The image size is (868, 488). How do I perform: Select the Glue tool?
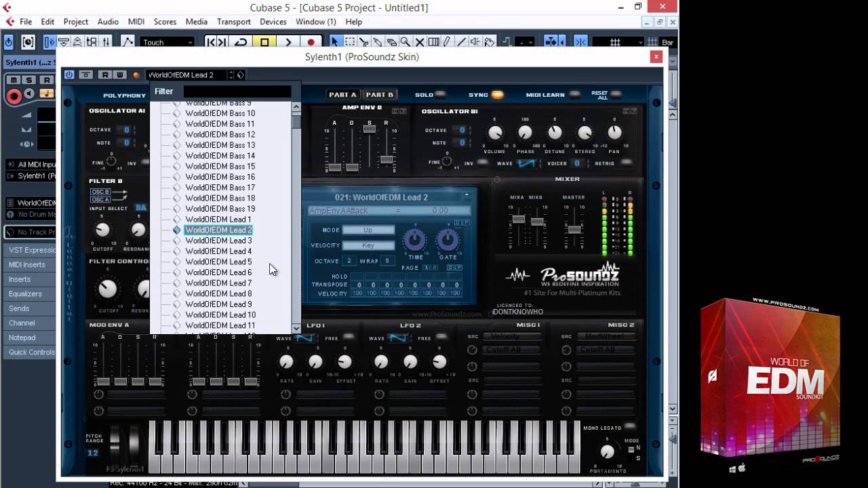click(378, 42)
